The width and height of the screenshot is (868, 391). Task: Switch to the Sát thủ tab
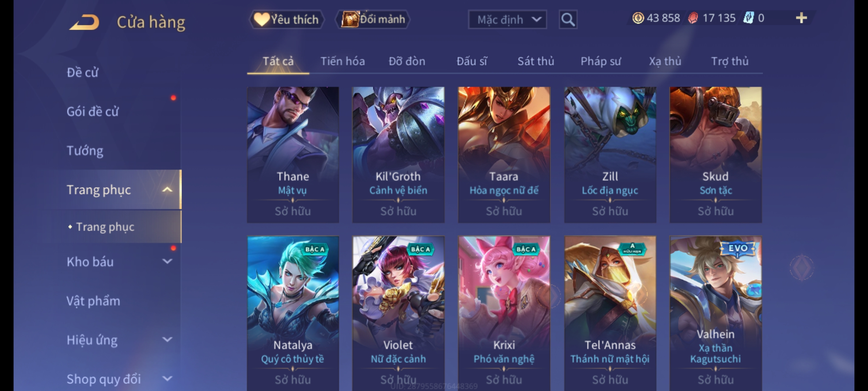536,61
